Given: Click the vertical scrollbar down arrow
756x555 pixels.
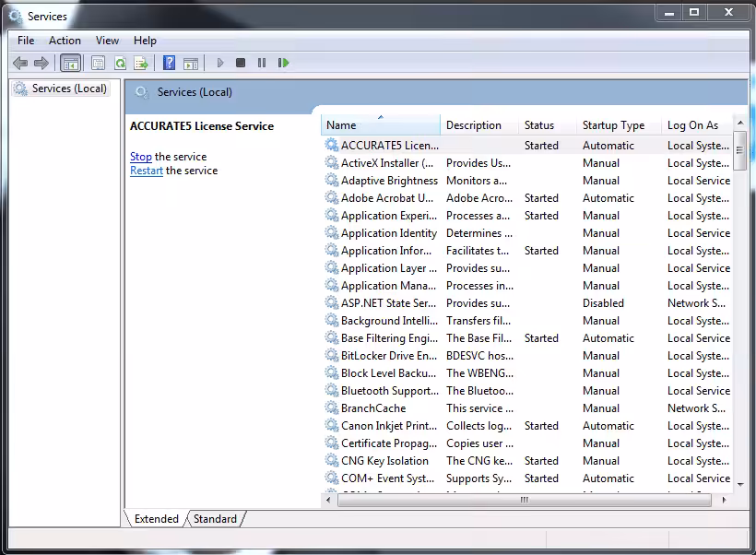Looking at the screenshot, I should coord(740,485).
